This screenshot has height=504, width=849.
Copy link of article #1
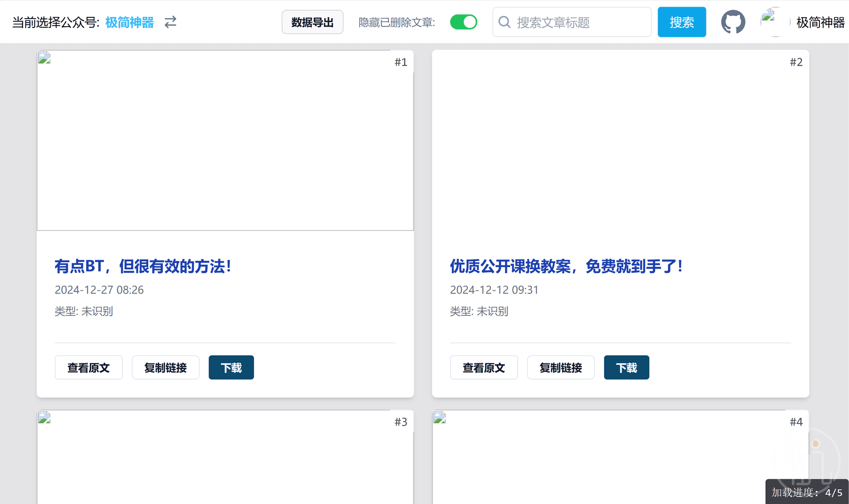(x=165, y=367)
